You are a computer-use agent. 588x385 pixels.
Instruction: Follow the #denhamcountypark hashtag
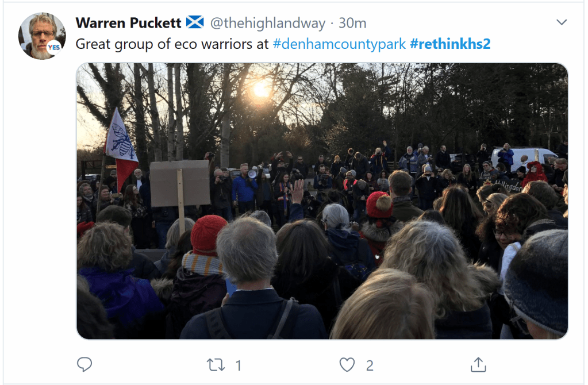[x=339, y=44]
